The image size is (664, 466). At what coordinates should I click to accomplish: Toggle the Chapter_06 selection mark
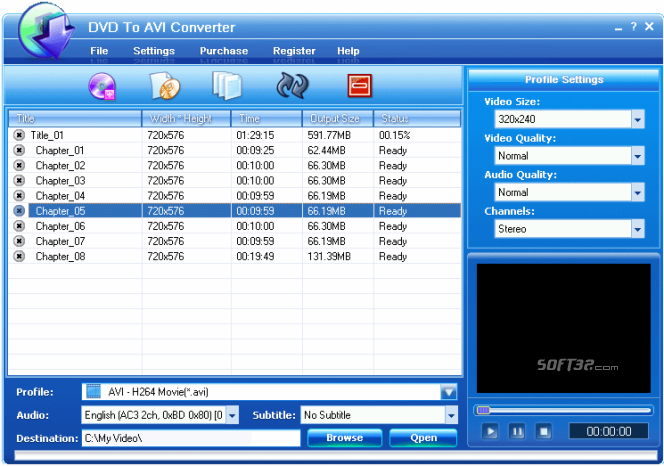[19, 226]
